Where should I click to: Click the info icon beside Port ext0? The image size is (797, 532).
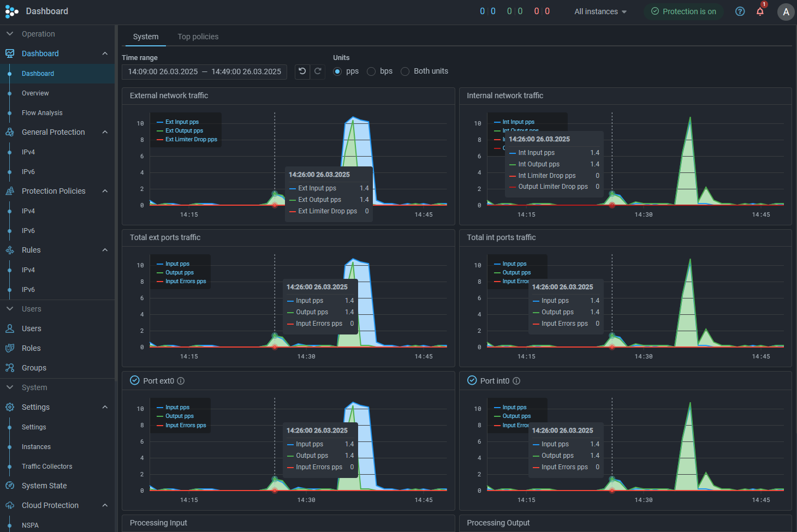[181, 381]
